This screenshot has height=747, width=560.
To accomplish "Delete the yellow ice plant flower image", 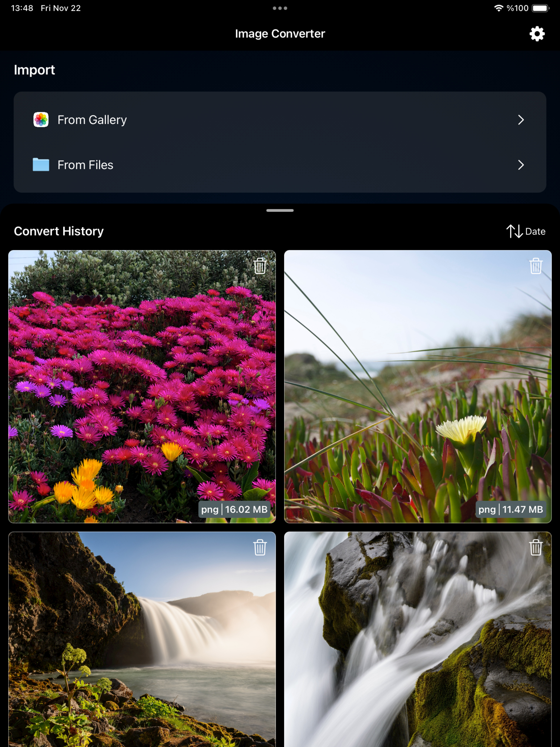I will [x=536, y=266].
